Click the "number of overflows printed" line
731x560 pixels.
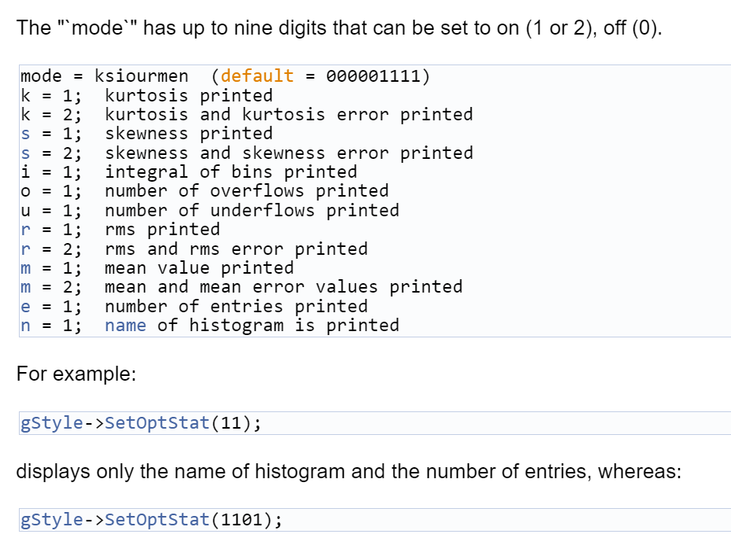tap(246, 191)
